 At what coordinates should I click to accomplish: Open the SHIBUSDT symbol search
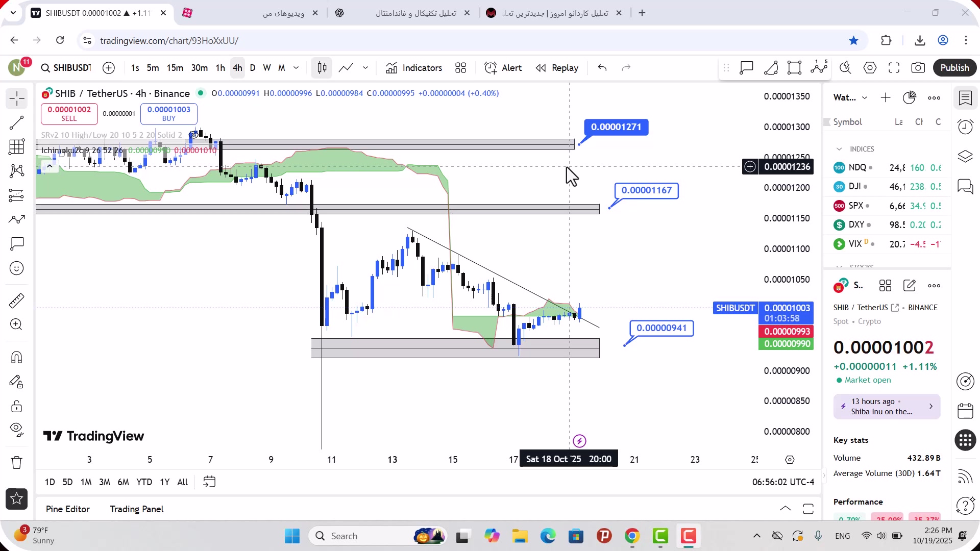[66, 68]
